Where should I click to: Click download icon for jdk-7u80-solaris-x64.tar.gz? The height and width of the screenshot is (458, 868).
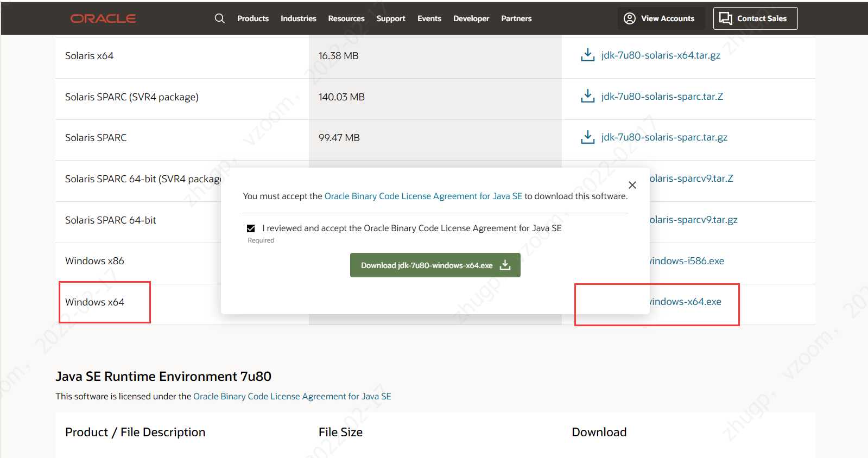pos(587,55)
